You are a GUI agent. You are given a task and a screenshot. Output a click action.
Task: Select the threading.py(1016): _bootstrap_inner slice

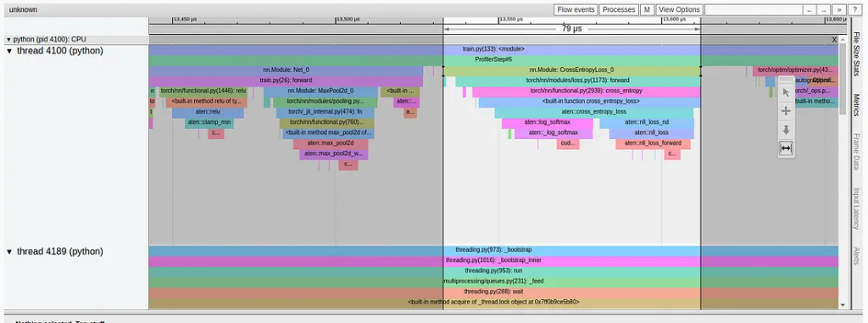point(493,261)
